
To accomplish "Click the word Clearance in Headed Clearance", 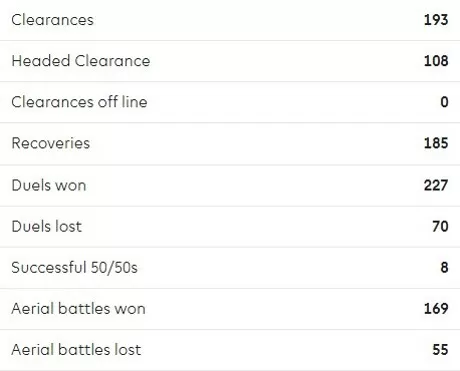I will pos(112,61).
